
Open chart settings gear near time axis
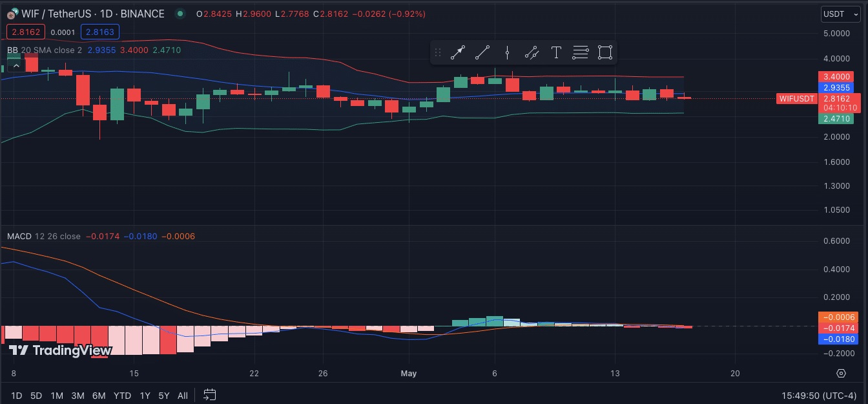(841, 374)
